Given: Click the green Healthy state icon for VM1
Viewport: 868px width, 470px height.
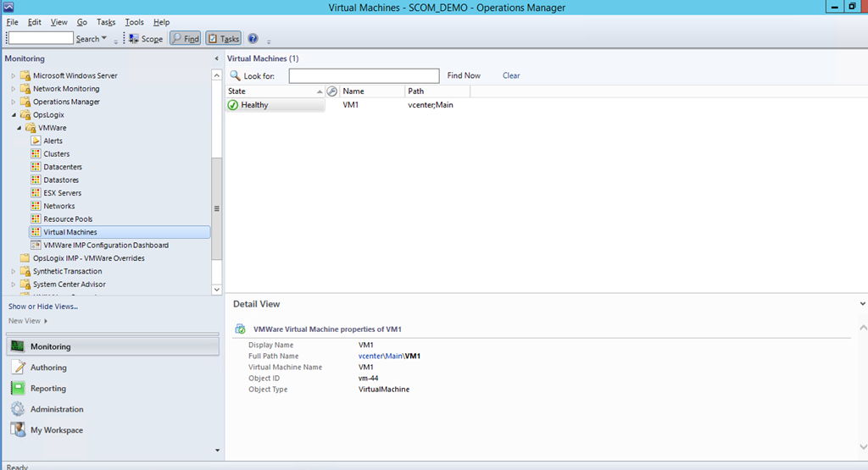Looking at the screenshot, I should click(233, 105).
